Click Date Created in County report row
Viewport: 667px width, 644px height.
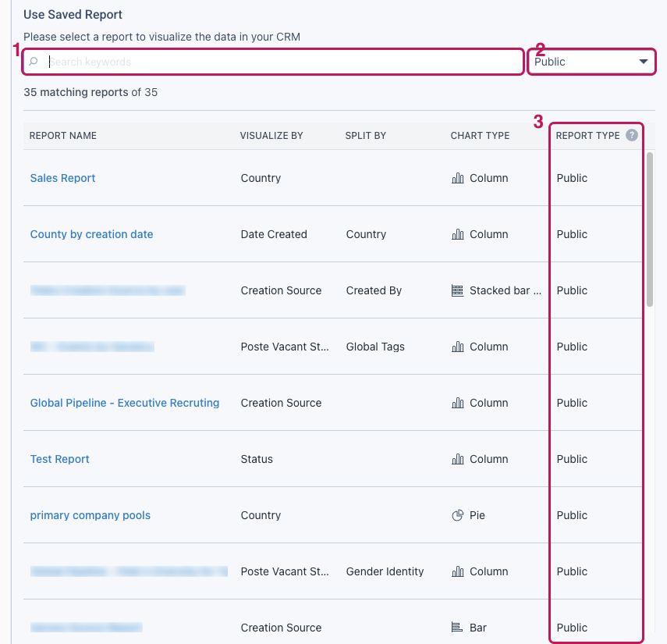[x=274, y=234]
